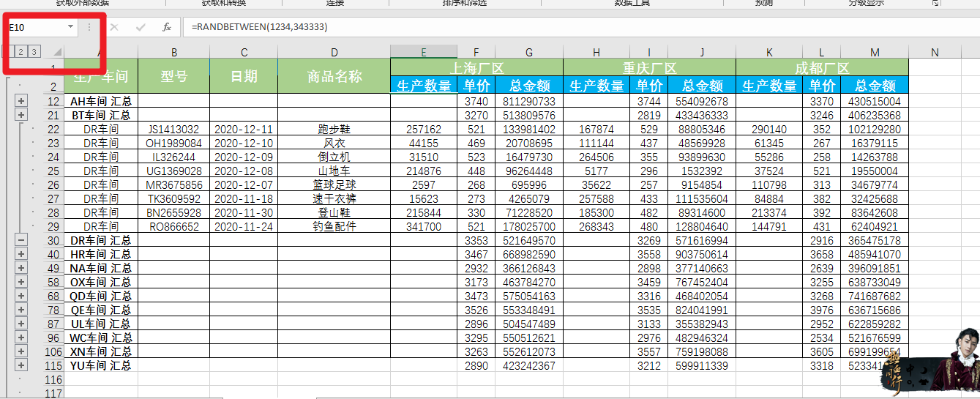Show outline level 3
Image resolution: width=980 pixels, height=399 pixels.
tap(34, 51)
